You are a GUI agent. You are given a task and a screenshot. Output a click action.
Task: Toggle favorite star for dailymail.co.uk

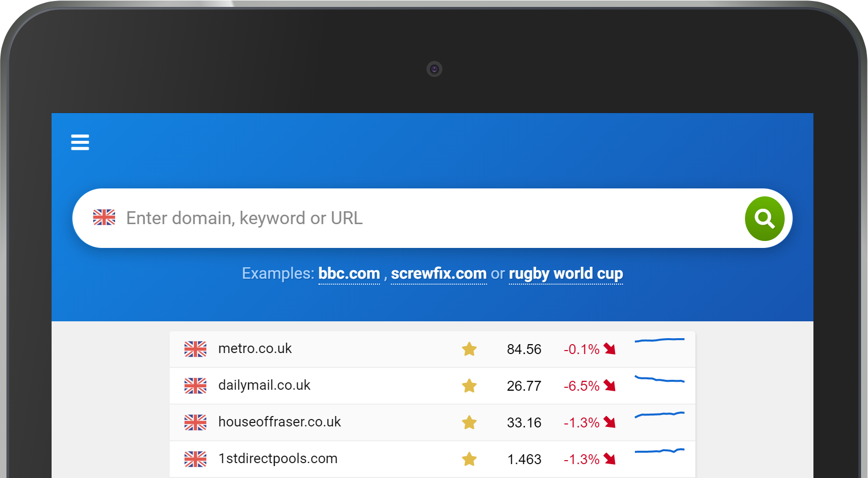point(469,386)
